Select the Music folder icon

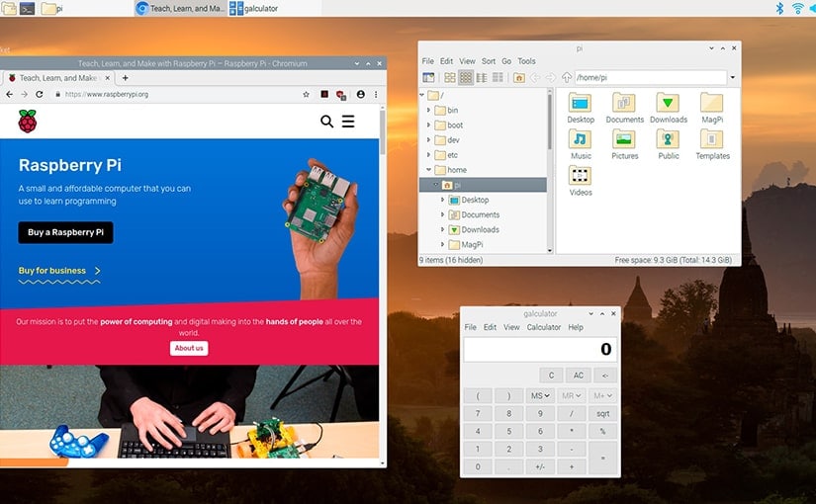[581, 144]
